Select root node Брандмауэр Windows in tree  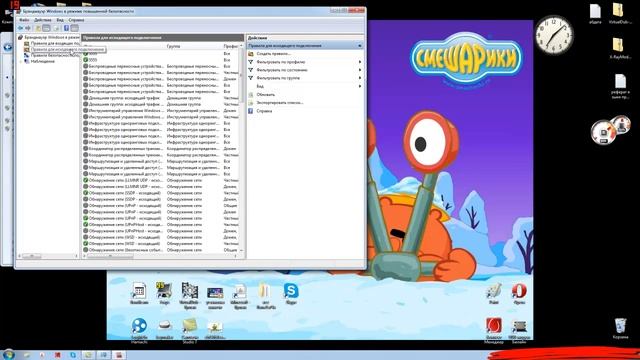click(48, 37)
